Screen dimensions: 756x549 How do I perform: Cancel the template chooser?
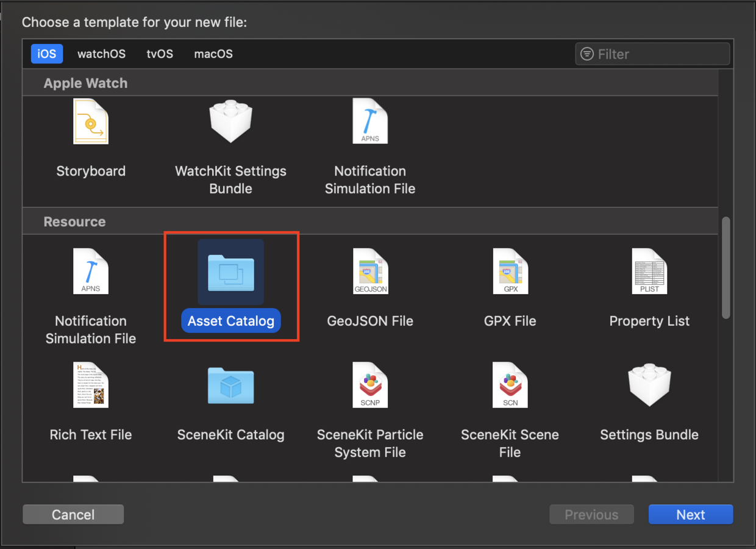point(73,514)
